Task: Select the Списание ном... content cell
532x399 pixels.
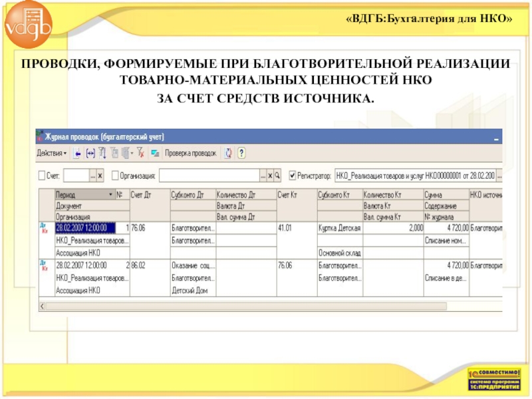Action: 446,241
